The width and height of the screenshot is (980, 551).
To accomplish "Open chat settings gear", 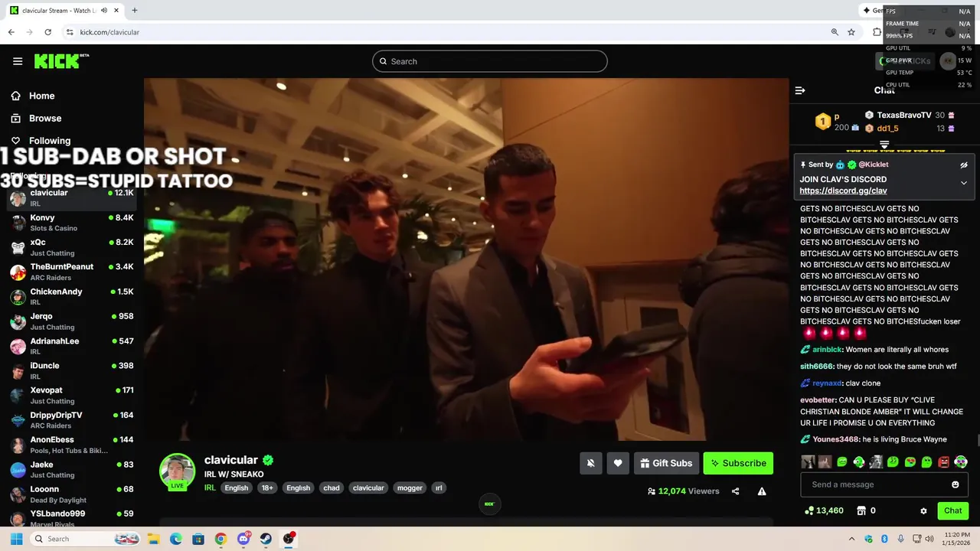I will (x=923, y=510).
